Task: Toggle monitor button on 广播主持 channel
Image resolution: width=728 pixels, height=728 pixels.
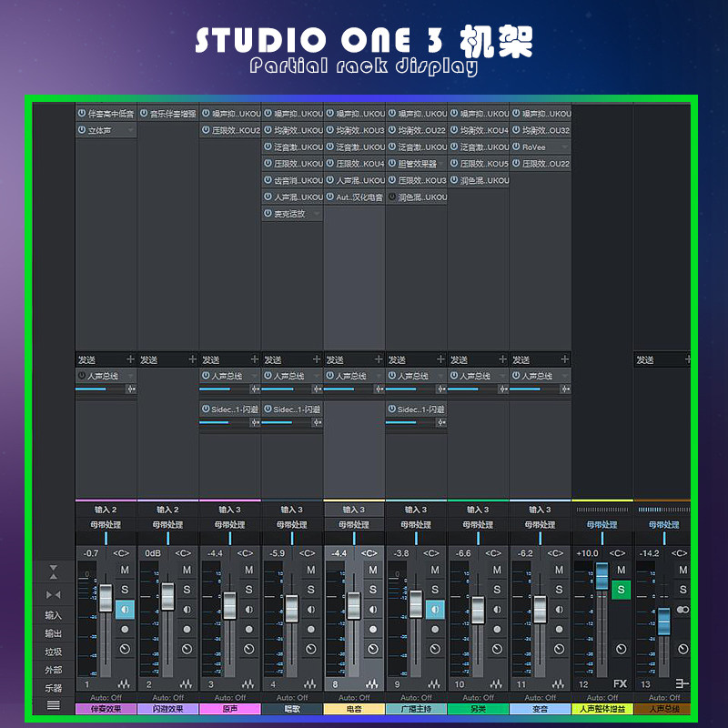Action: 435,609
